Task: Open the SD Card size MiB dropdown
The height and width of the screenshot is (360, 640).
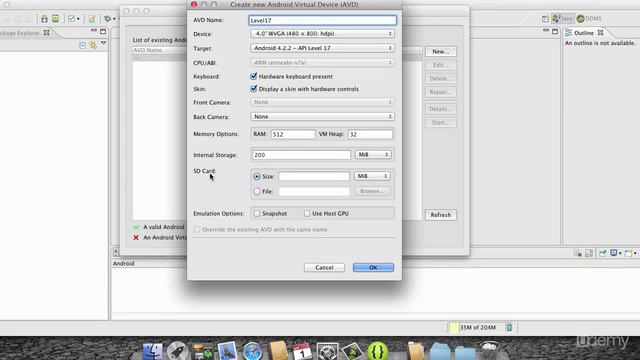Action: click(372, 176)
